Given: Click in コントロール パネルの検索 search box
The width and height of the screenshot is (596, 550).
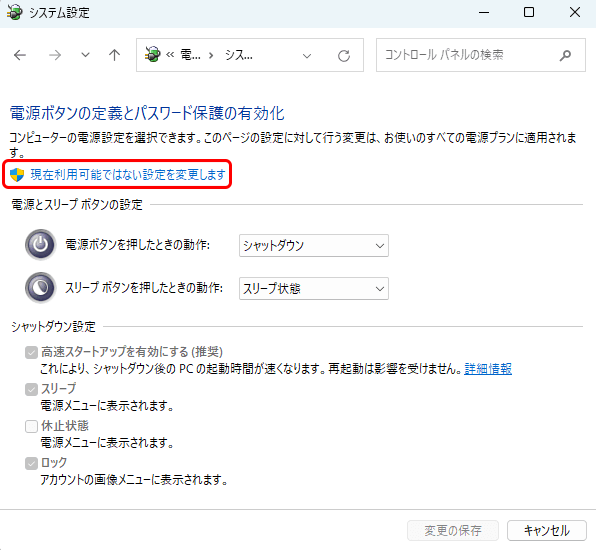Looking at the screenshot, I should click(468, 55).
